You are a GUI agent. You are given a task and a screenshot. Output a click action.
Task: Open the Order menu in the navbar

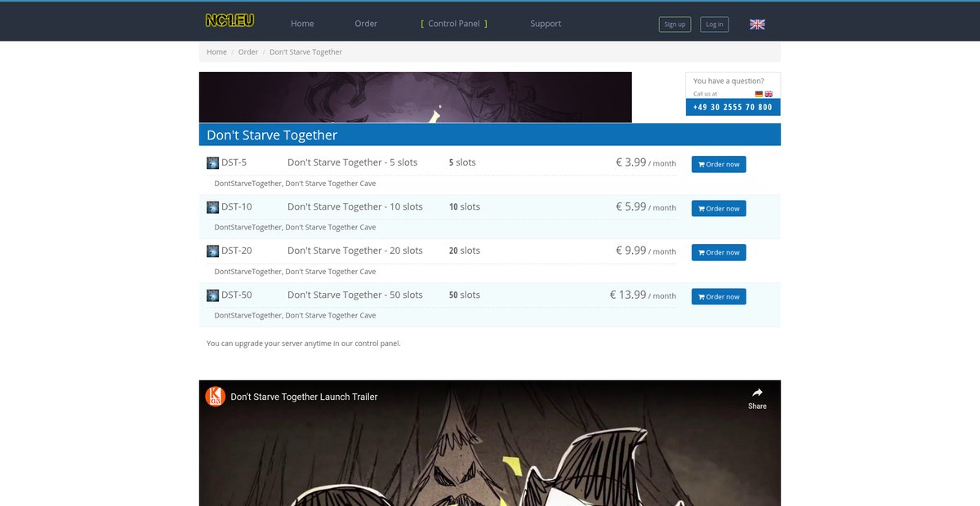click(366, 24)
